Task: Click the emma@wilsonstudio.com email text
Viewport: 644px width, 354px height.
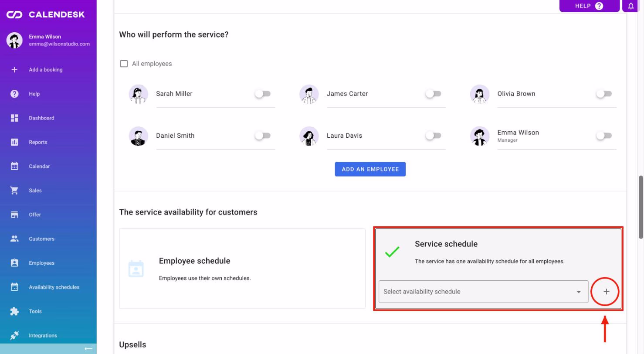Action: pyautogui.click(x=59, y=44)
